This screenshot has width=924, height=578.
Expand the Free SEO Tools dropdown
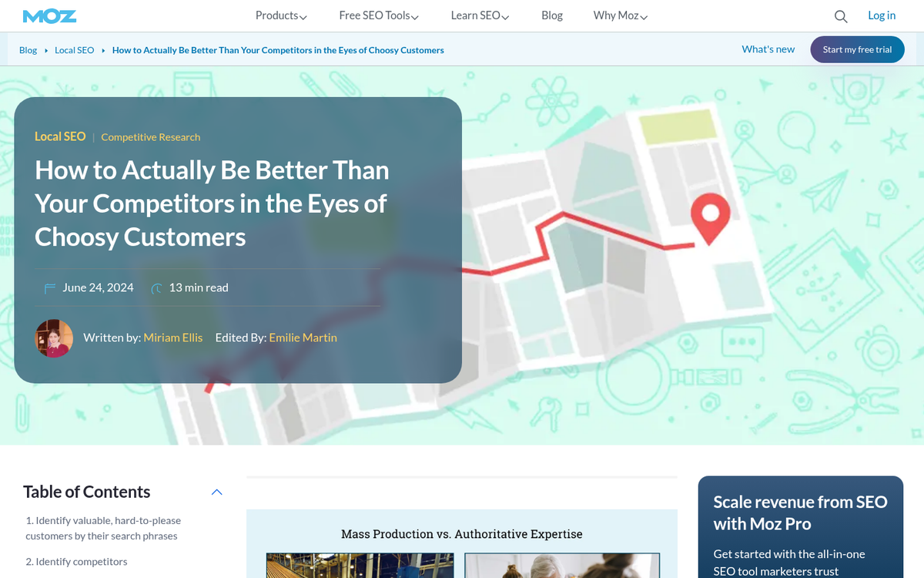tap(378, 15)
